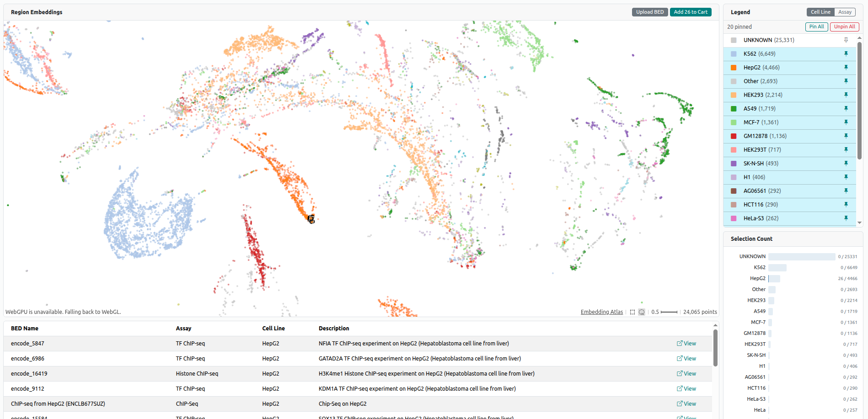Image resolution: width=868 pixels, height=419 pixels.
Task: Open the View icon for encode_5847
Action: (x=686, y=343)
